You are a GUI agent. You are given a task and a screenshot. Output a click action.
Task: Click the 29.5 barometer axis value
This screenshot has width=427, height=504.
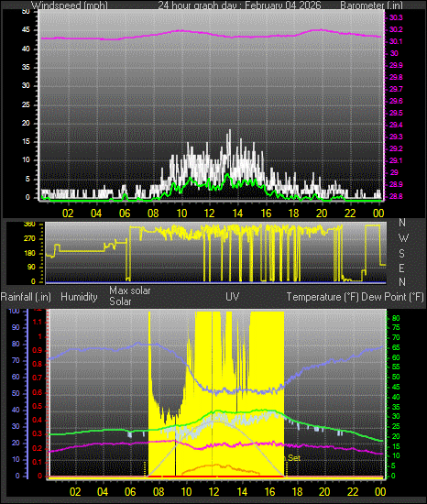click(x=396, y=113)
